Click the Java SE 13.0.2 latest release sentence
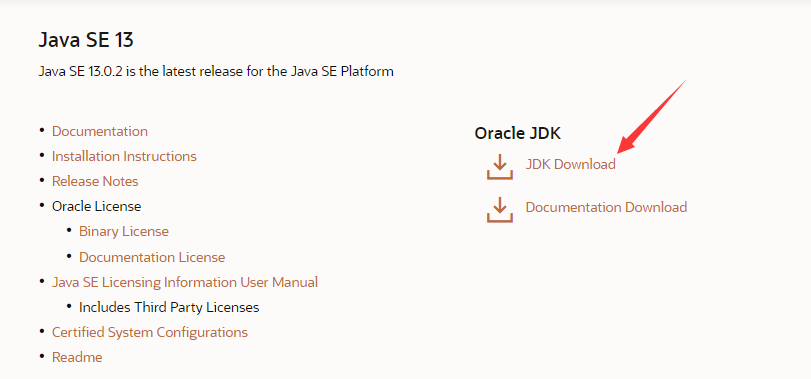The image size is (811, 379). tap(216, 71)
